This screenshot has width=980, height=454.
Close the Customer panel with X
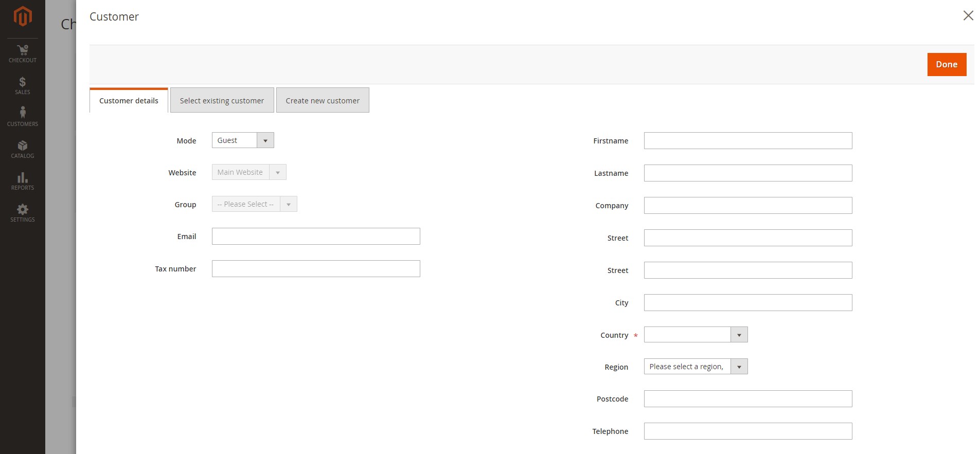click(968, 15)
